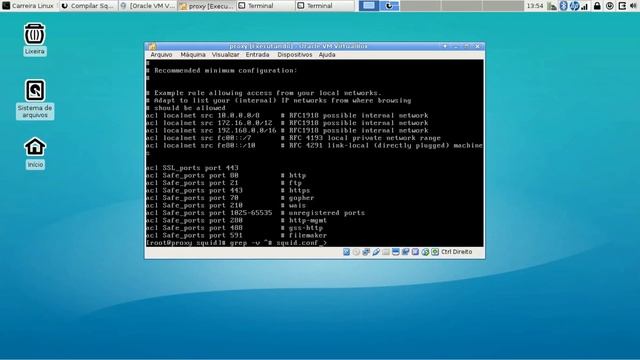
Task: Switch to the second Terminal taskbar button
Action: click(x=325, y=6)
